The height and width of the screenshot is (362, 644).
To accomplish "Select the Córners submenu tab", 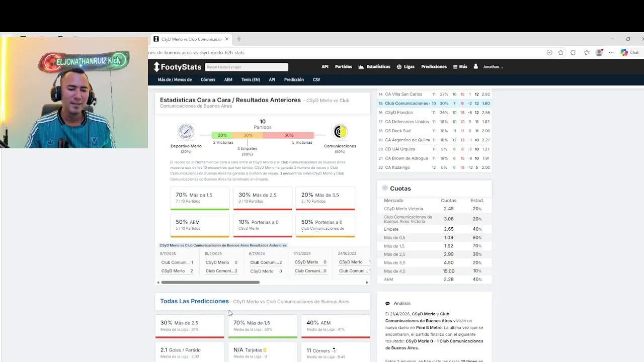I will pyautogui.click(x=208, y=79).
